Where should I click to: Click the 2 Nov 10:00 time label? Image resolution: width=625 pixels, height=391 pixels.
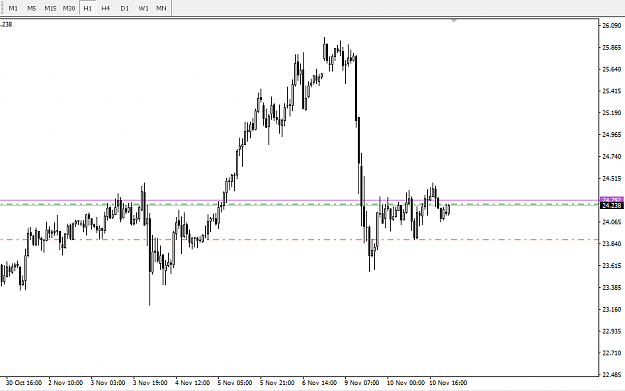66,383
